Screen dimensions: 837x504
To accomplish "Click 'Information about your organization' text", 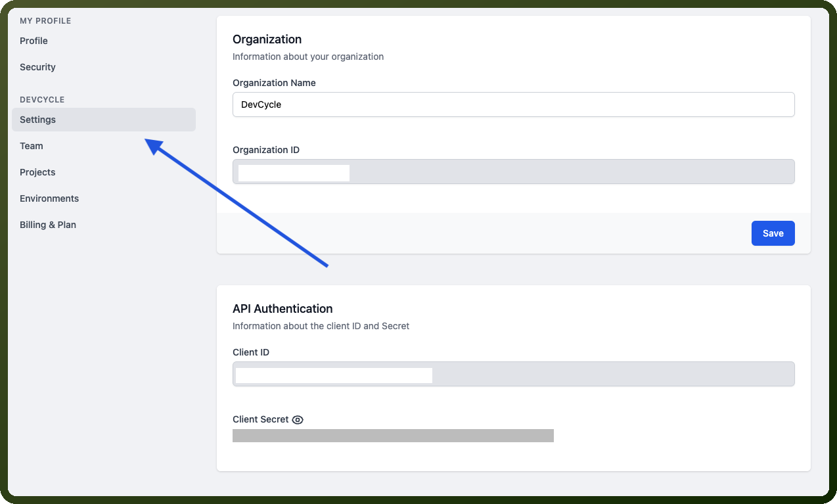I will (308, 57).
